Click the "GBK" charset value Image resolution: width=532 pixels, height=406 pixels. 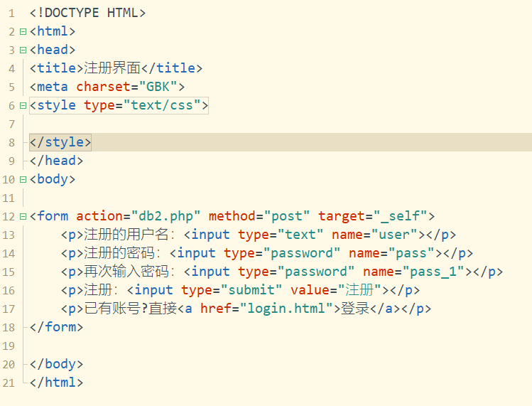click(x=158, y=87)
